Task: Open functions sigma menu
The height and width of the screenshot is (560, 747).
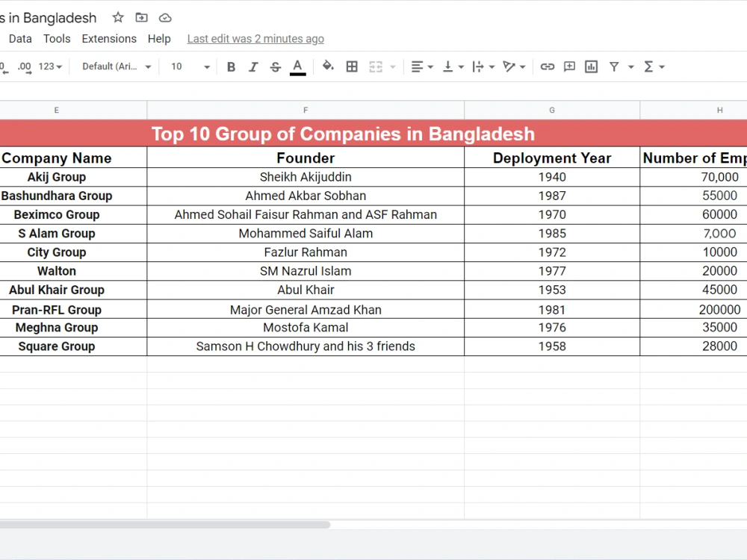Action: point(654,66)
